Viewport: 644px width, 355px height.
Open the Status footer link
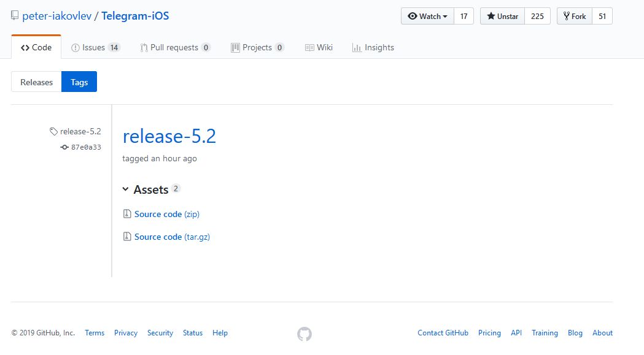tap(193, 333)
